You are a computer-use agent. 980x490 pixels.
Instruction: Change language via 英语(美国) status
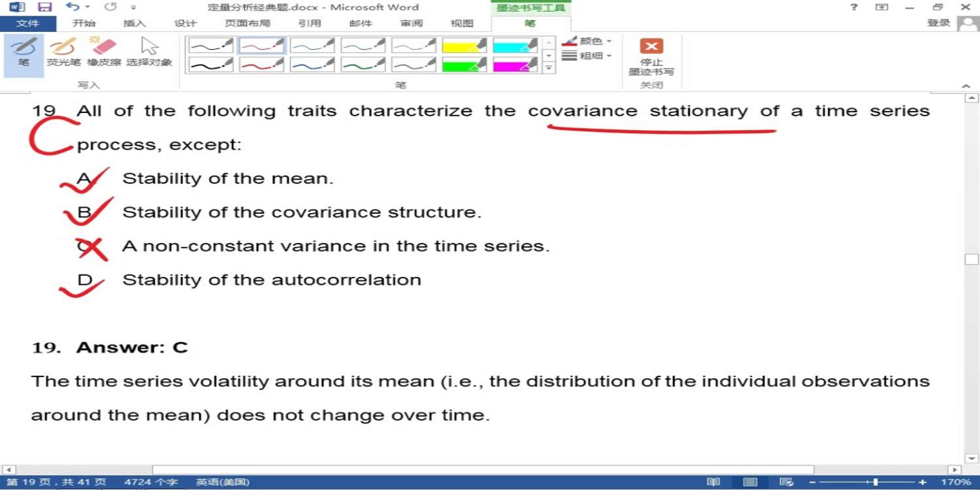tap(223, 482)
